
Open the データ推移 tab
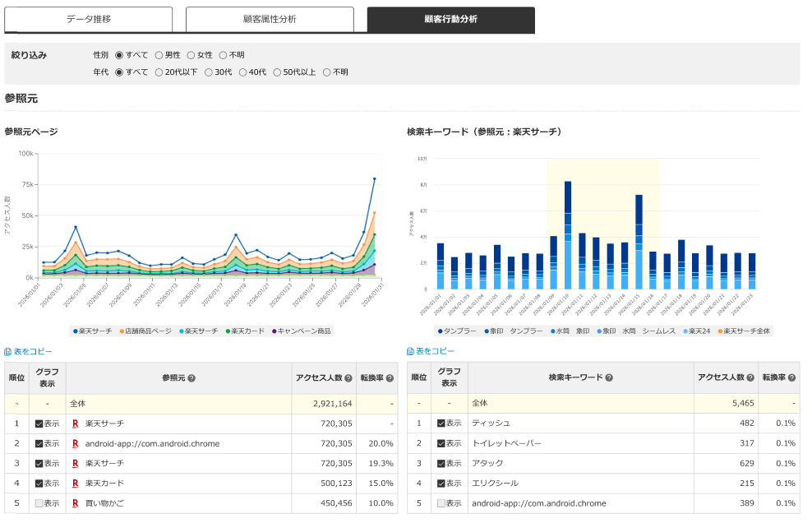click(x=89, y=19)
